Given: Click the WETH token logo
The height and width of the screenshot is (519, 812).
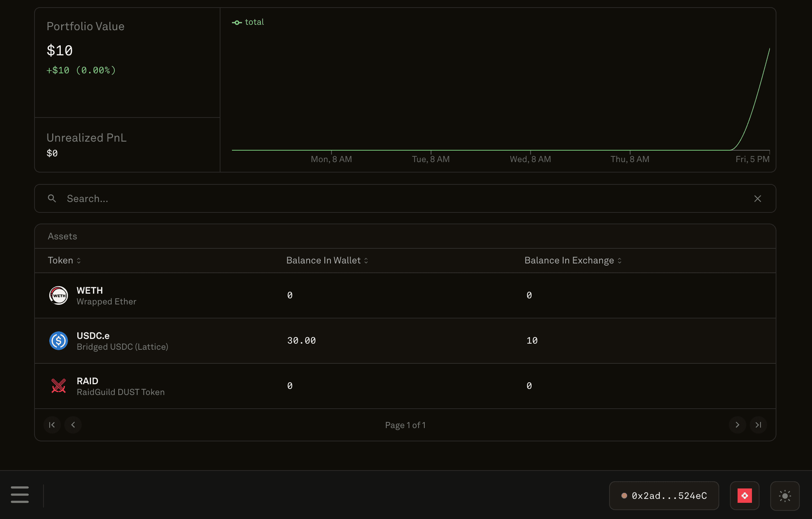Looking at the screenshot, I should [58, 295].
